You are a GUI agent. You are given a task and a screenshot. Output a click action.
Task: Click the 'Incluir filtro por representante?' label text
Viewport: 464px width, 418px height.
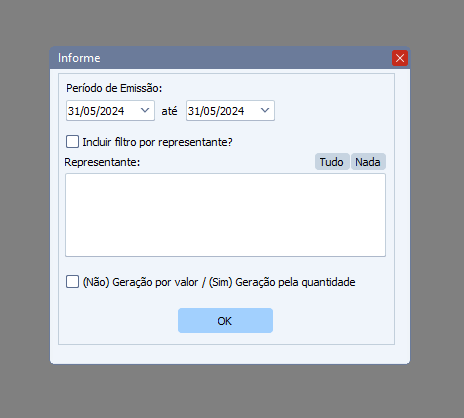pyautogui.click(x=157, y=142)
